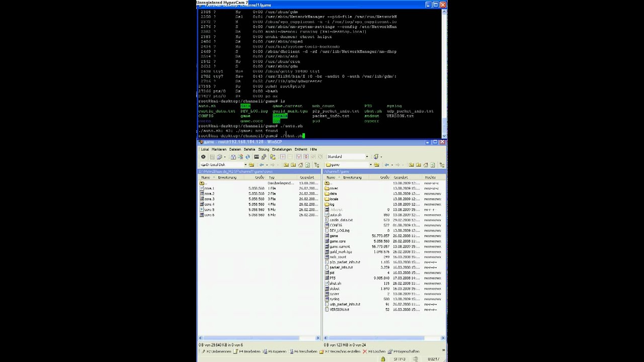Select game.core in the remote panel
Screen dimensions: 644x362
[336, 241]
